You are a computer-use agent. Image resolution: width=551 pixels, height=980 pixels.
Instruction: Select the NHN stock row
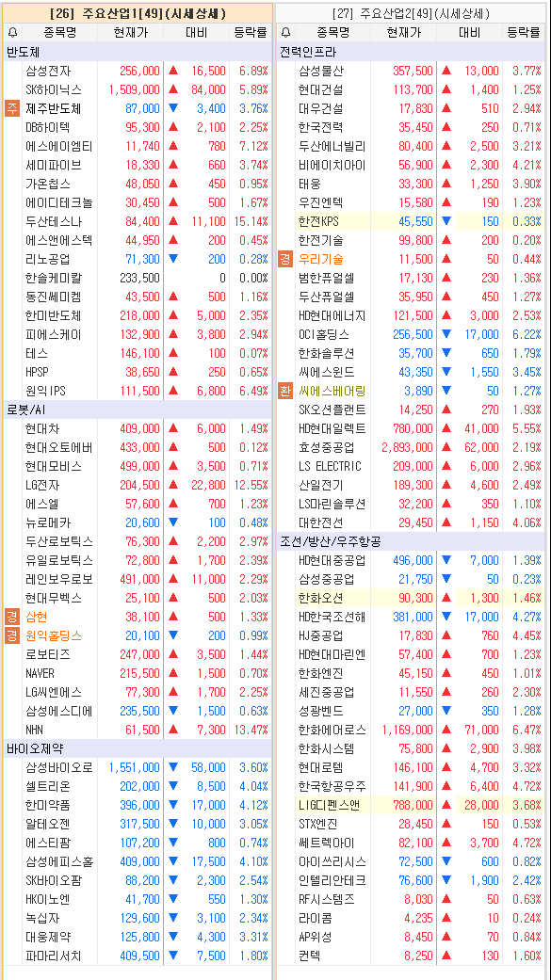tap(138, 730)
